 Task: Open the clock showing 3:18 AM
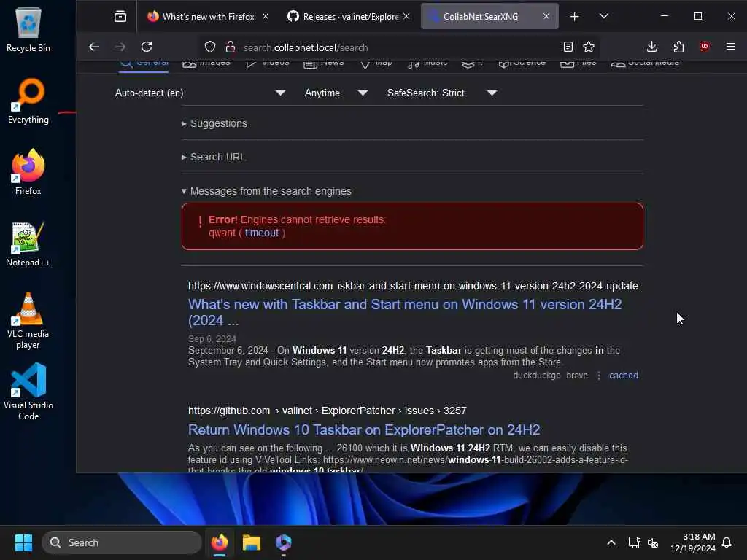693,542
